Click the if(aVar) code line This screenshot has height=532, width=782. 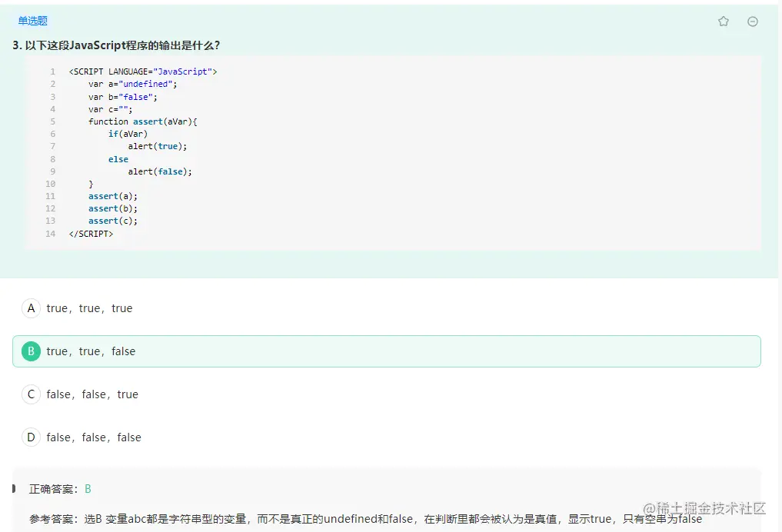128,134
